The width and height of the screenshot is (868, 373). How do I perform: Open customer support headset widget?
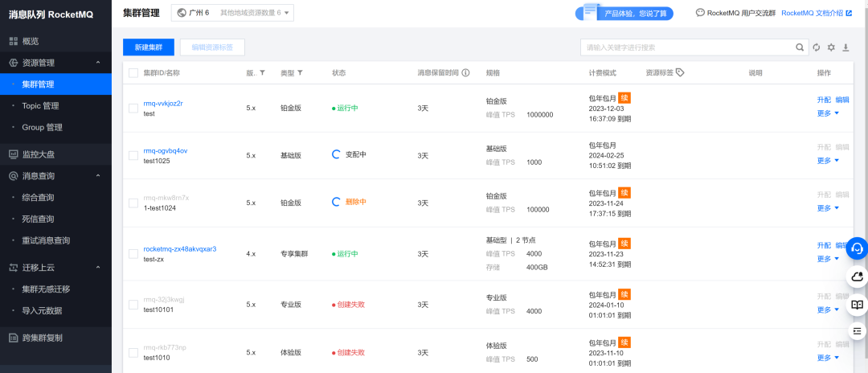[x=857, y=248]
